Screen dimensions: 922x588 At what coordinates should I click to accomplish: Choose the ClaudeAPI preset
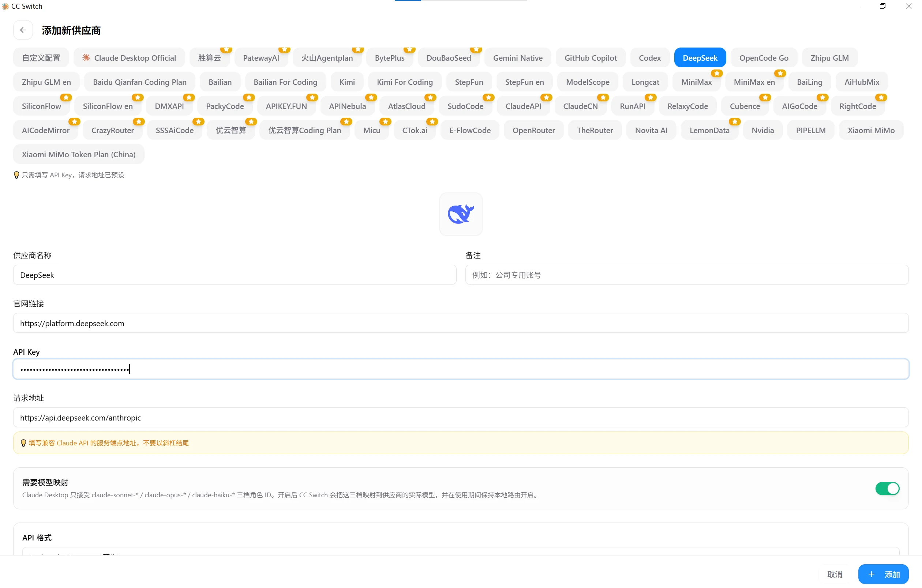coord(523,106)
